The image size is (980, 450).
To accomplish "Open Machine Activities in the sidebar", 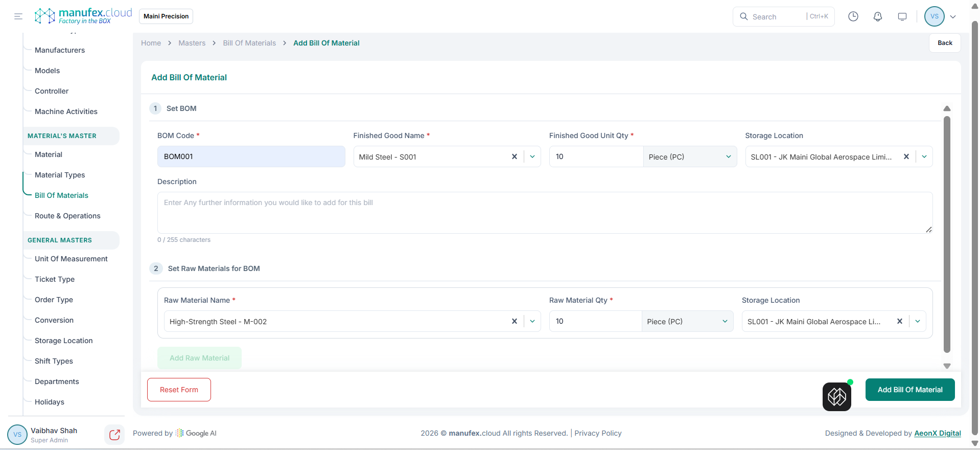I will (x=66, y=111).
